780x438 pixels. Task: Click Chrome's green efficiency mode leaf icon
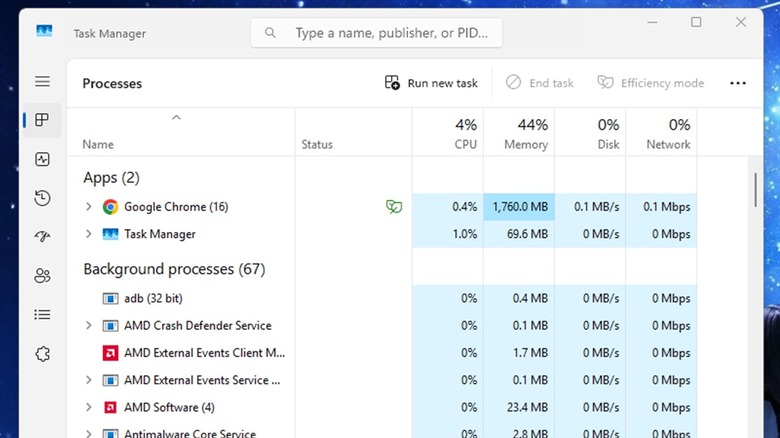click(394, 207)
